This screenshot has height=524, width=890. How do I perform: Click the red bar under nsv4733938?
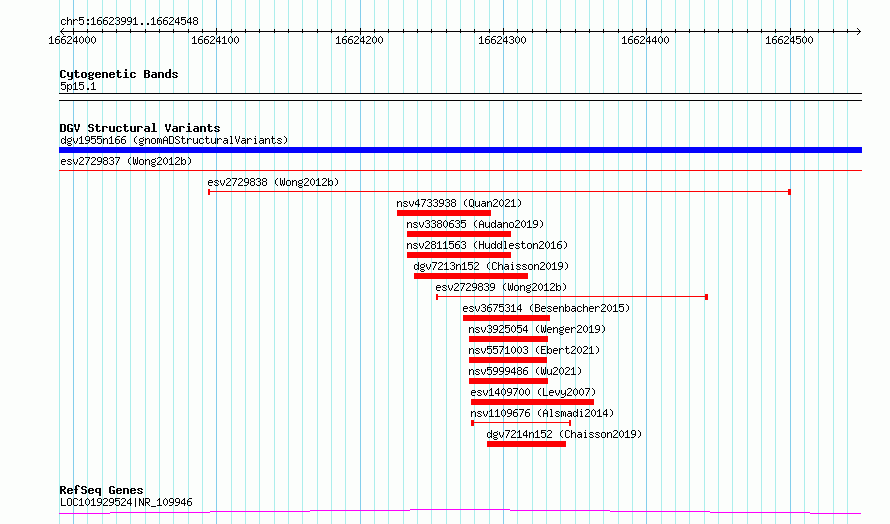444,213
